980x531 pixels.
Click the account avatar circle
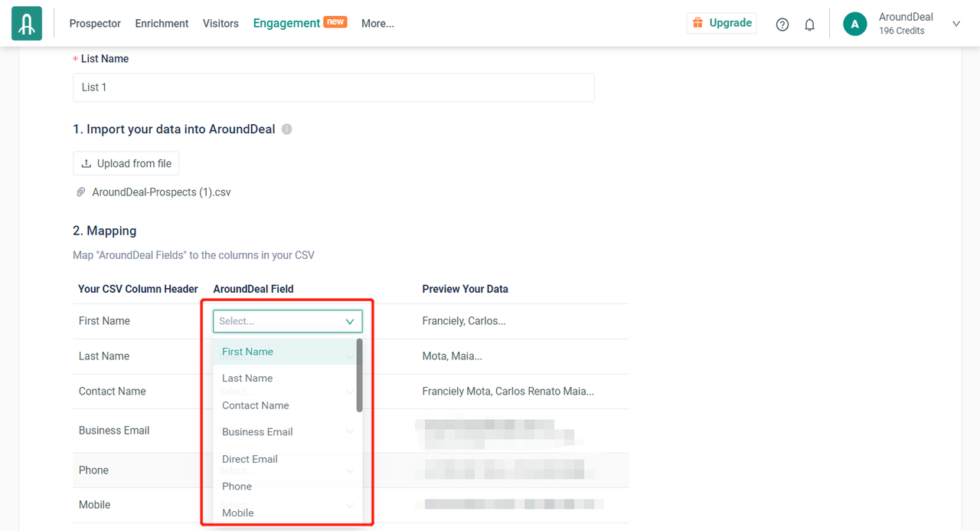[x=854, y=24]
